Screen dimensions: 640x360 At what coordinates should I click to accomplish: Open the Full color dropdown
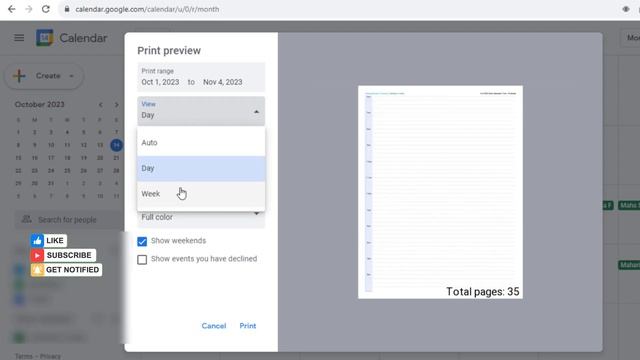[x=201, y=217]
